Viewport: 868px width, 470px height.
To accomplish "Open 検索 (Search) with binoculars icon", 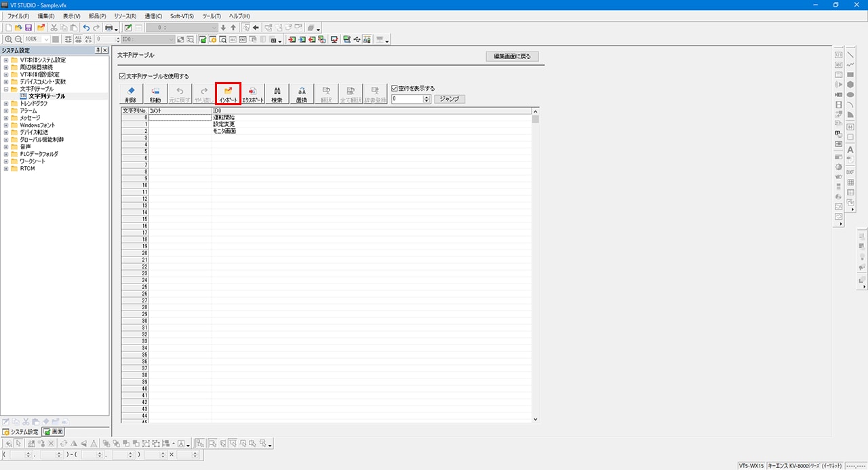I will [x=277, y=94].
